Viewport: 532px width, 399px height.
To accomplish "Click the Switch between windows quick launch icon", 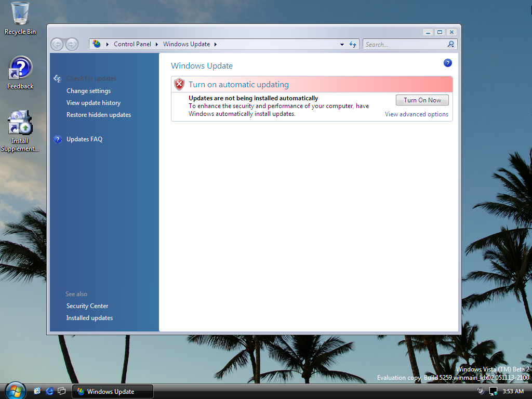I will (62, 391).
